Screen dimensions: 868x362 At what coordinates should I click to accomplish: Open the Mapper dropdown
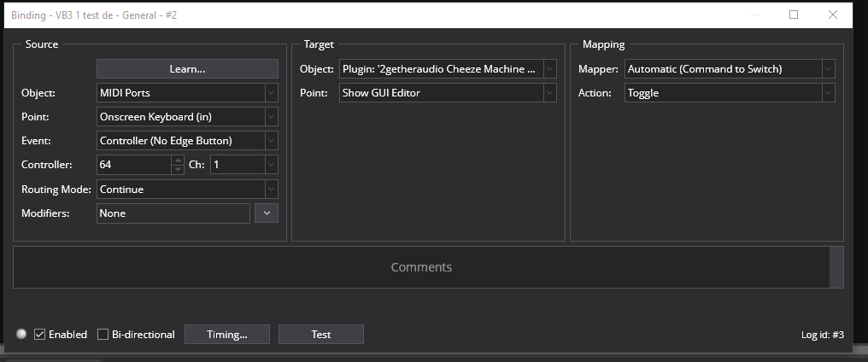[x=729, y=68]
